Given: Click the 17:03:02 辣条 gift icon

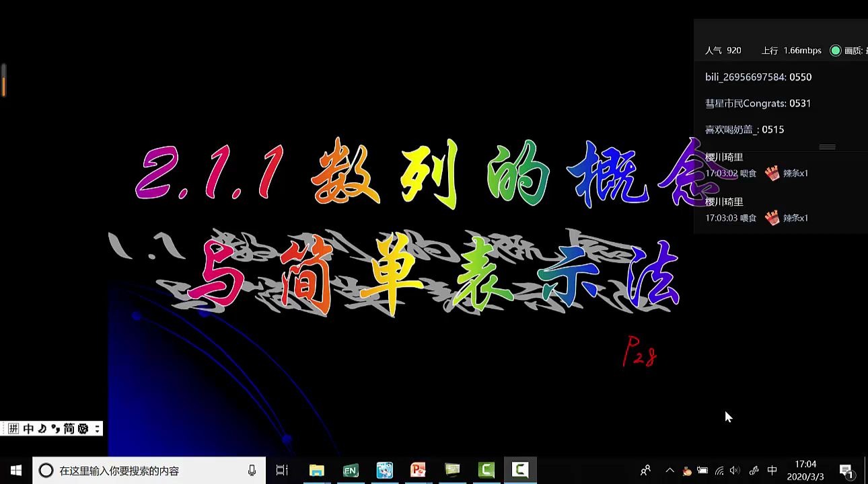Looking at the screenshot, I should click(x=772, y=173).
